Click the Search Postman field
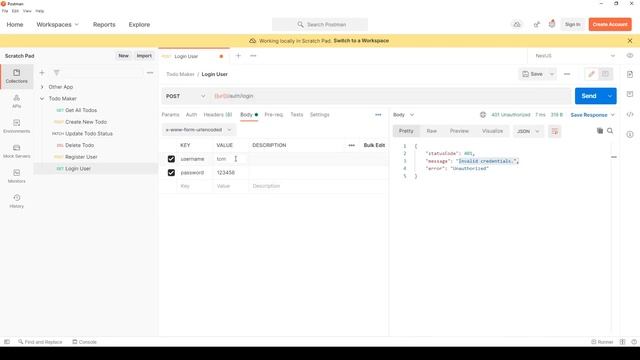 [x=320, y=24]
